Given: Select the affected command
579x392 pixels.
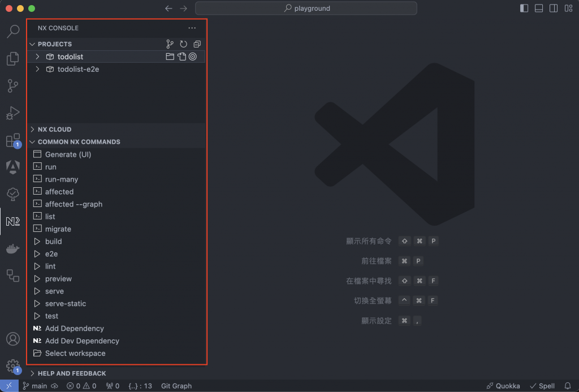Looking at the screenshot, I should [116, 192].
